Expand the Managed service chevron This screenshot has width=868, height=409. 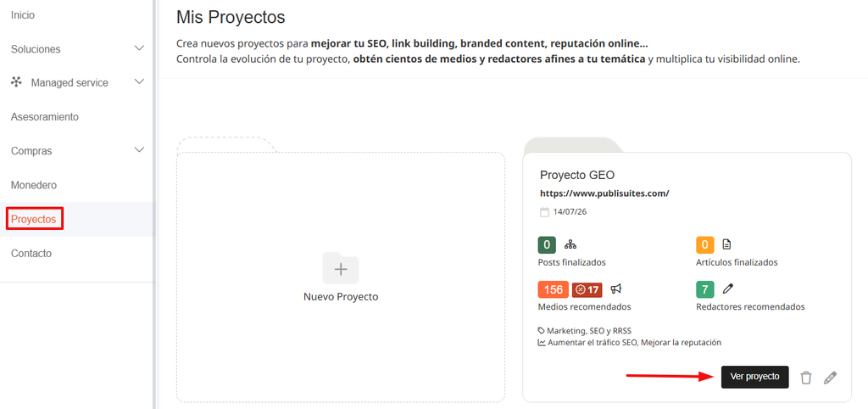coord(140,82)
